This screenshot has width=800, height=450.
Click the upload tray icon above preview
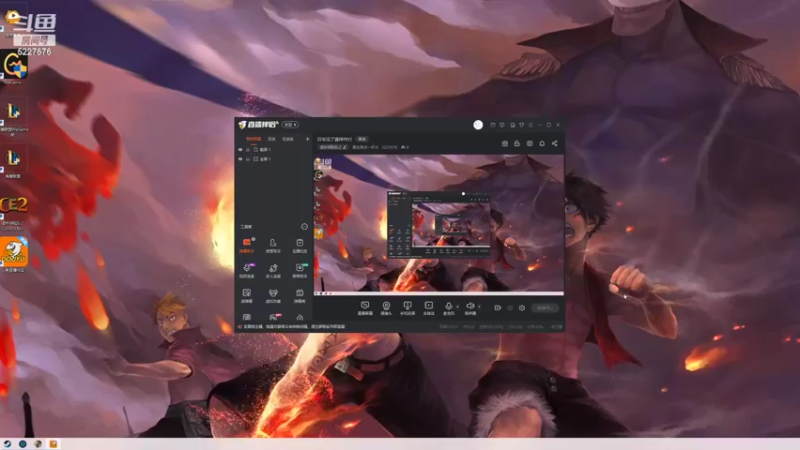click(517, 144)
